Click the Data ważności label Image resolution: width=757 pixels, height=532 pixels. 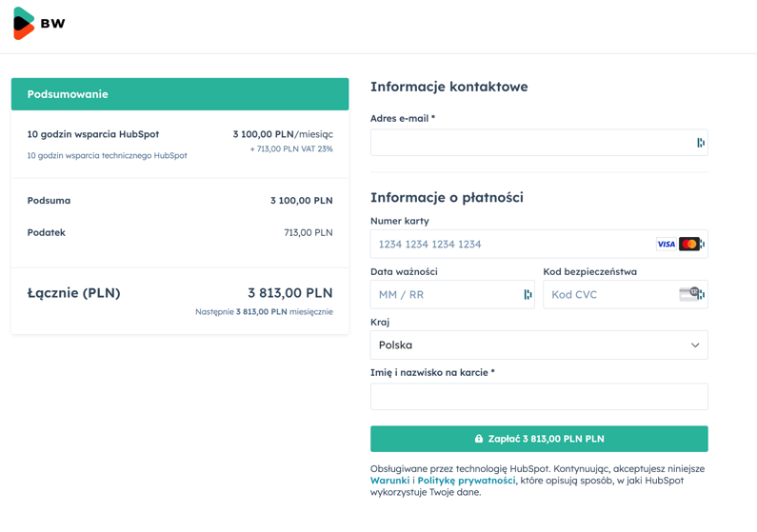(x=404, y=271)
